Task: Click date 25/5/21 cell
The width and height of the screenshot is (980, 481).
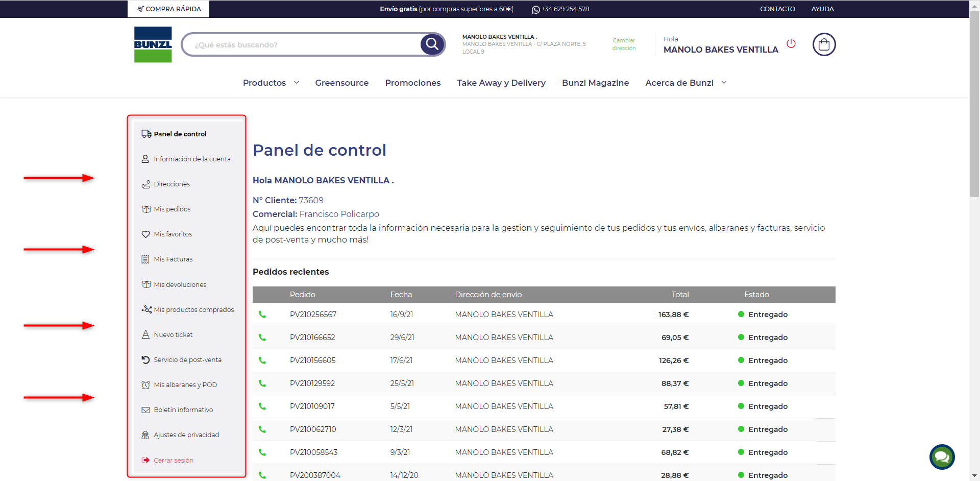Action: pyautogui.click(x=402, y=383)
